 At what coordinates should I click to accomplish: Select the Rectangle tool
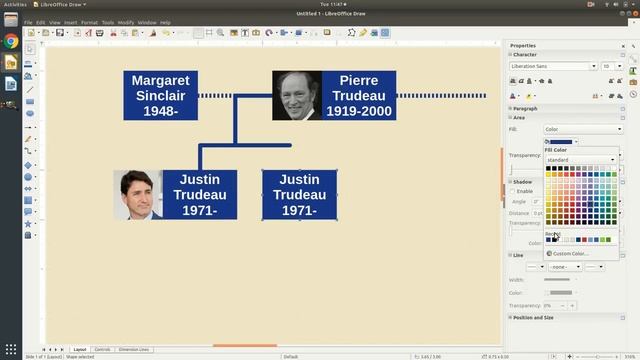click(30, 101)
